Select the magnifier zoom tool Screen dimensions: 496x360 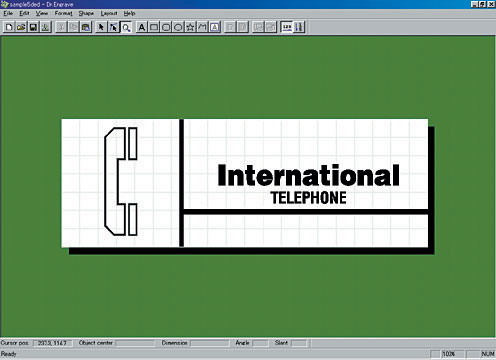(x=126, y=27)
